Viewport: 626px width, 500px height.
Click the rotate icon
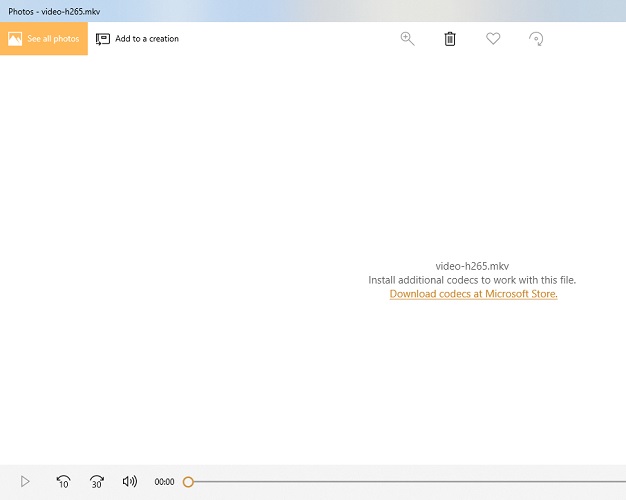coord(536,39)
